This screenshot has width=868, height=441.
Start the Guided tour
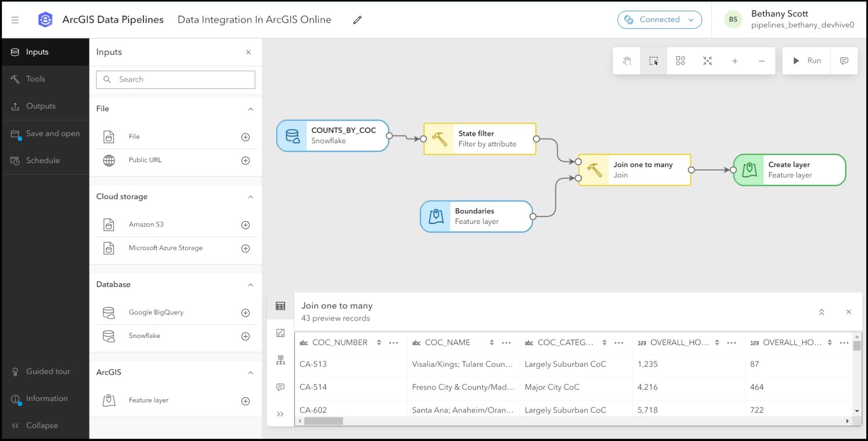(x=48, y=371)
